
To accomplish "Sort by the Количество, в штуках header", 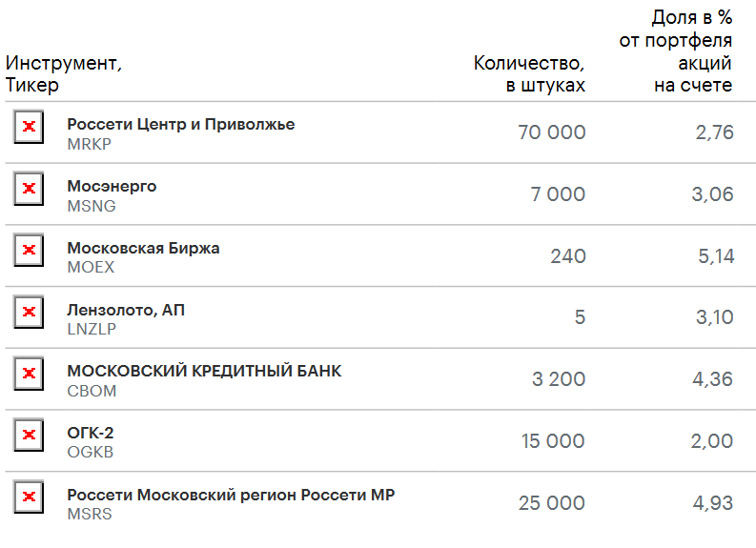I will 529,73.
